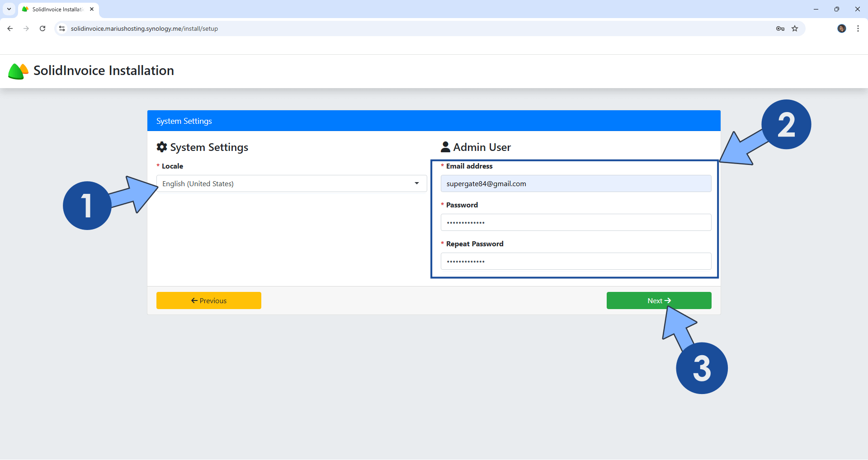Screen dimensions: 868x460
Task: Click the browser back arrow
Action: point(10,28)
